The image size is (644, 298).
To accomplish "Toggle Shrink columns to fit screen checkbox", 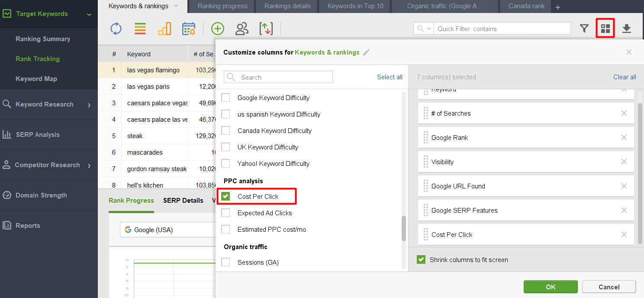I will 421,259.
